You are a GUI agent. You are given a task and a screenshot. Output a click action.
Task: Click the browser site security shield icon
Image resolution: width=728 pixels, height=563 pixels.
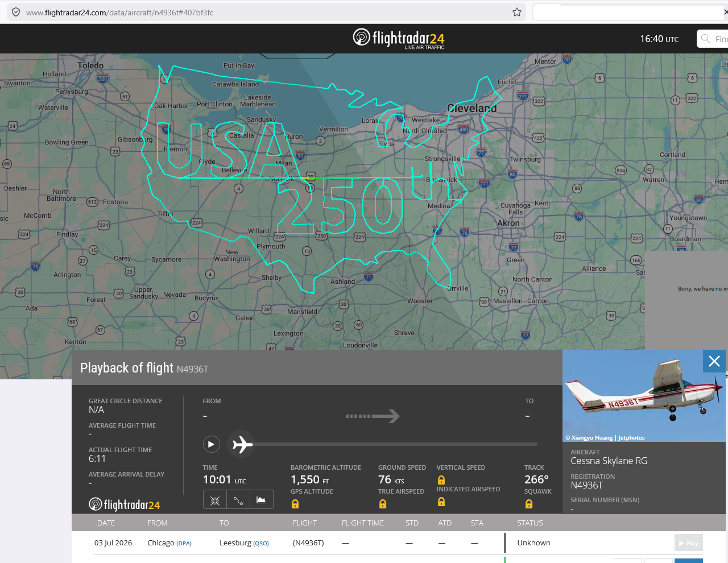click(x=16, y=12)
